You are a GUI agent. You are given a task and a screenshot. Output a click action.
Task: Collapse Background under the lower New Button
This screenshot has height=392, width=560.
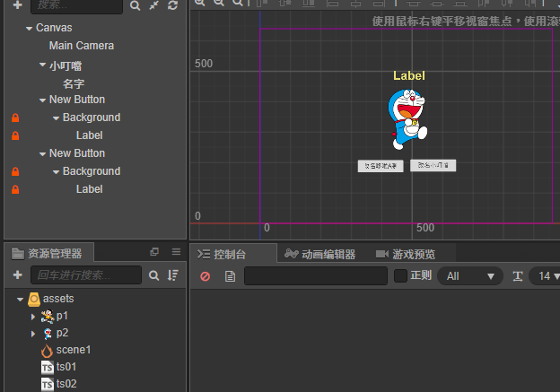(x=56, y=172)
